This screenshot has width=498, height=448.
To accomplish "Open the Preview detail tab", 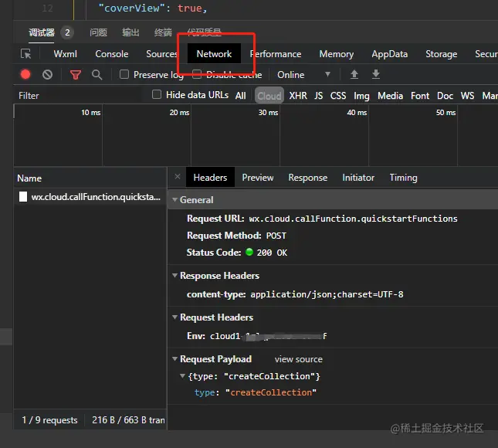I will [x=258, y=178].
